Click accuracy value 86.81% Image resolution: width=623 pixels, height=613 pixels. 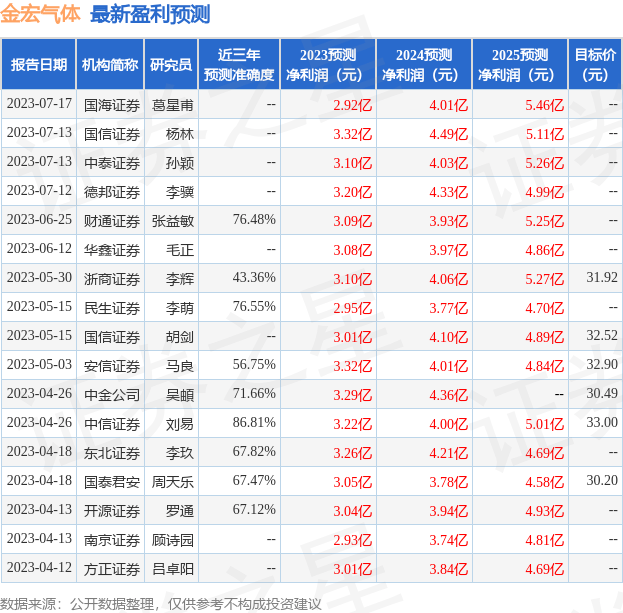pos(254,423)
